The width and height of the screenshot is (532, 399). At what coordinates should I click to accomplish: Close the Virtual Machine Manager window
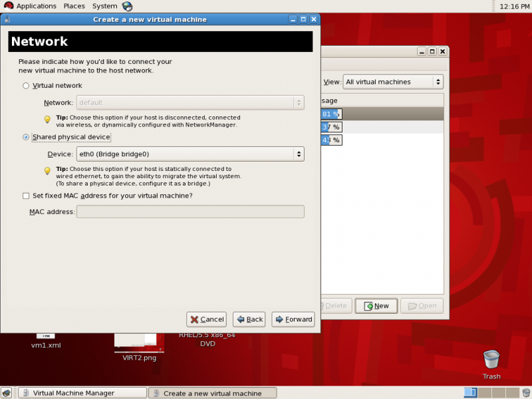[442, 52]
